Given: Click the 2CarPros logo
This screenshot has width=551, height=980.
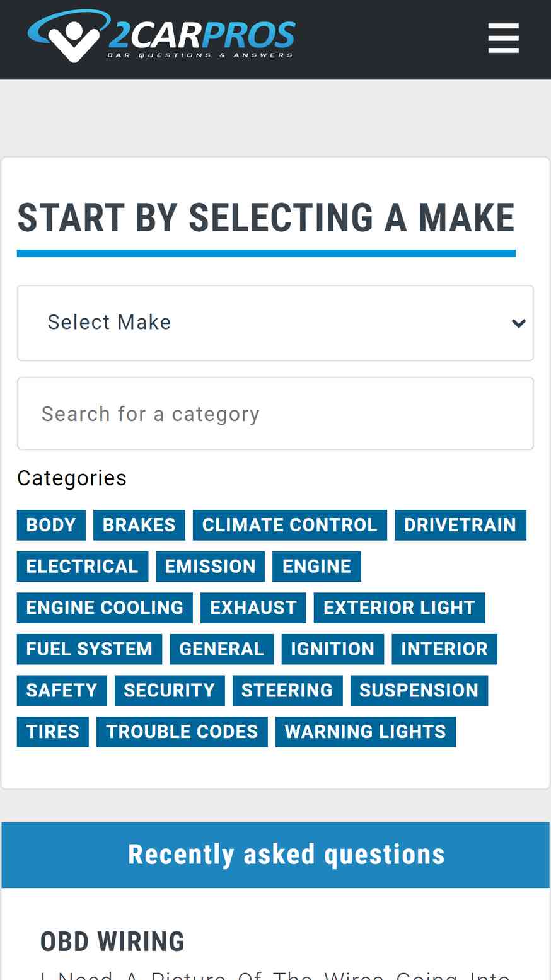Looking at the screenshot, I should pyautogui.click(x=161, y=37).
